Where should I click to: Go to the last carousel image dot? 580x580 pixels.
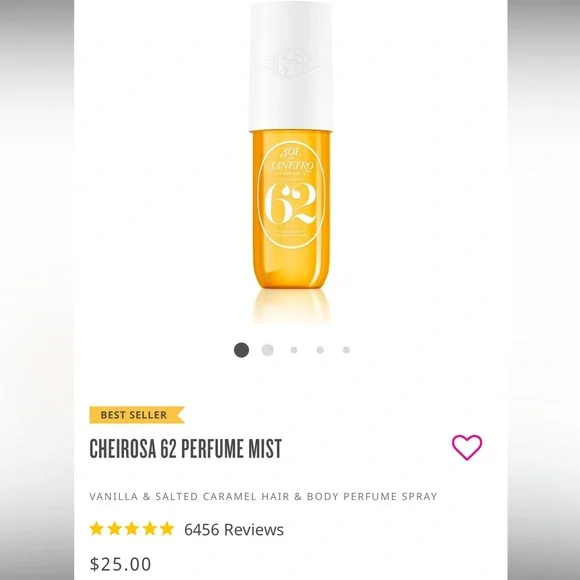tap(346, 350)
